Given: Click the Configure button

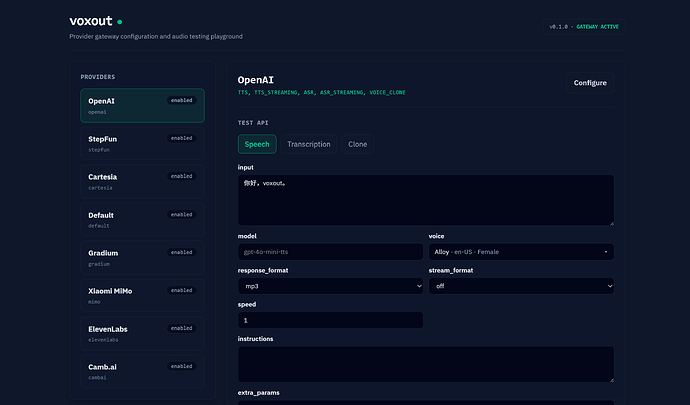Looking at the screenshot, I should pyautogui.click(x=590, y=83).
